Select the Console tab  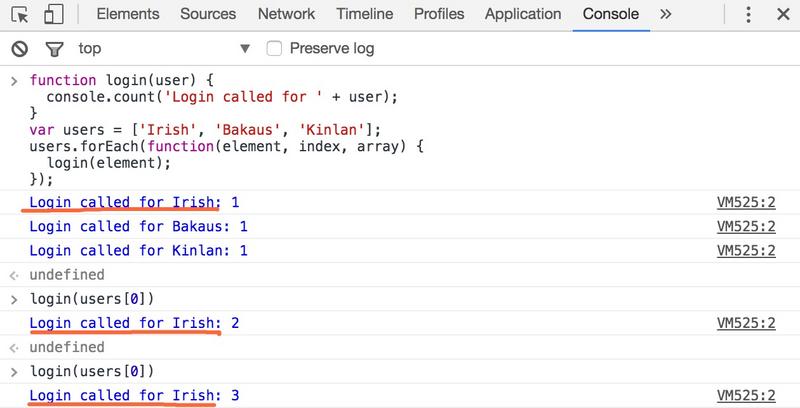[611, 14]
